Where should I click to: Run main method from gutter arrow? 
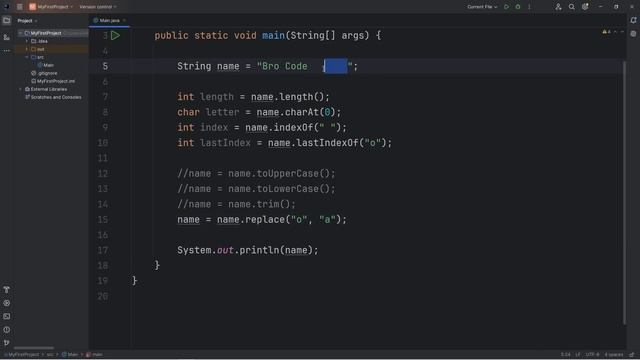tap(116, 36)
